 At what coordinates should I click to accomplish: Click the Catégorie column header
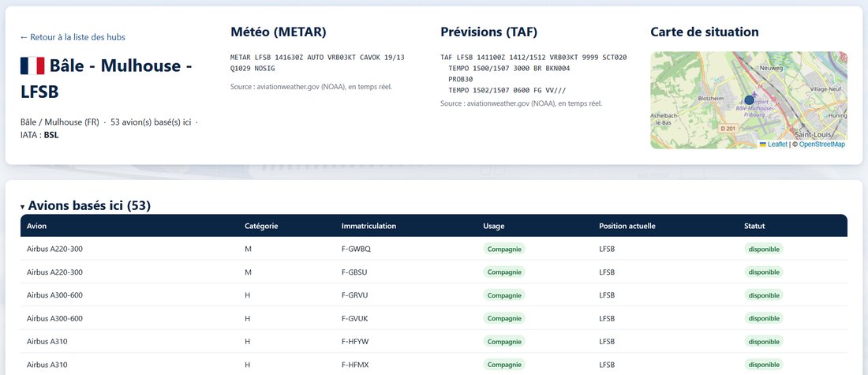[x=261, y=226]
